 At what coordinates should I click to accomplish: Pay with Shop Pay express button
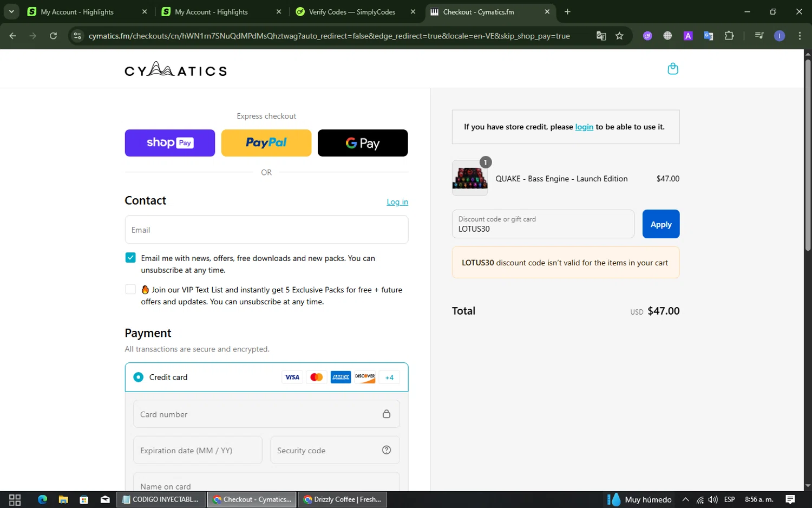[170, 143]
